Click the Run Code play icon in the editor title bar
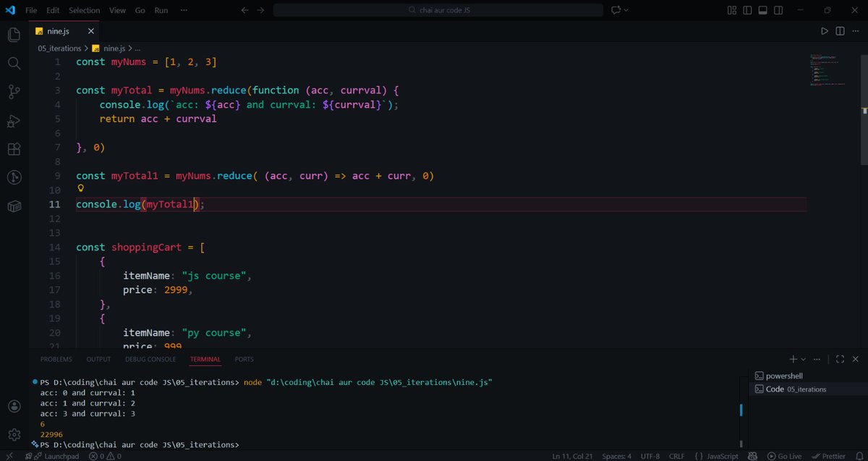This screenshot has width=868, height=461. [824, 31]
